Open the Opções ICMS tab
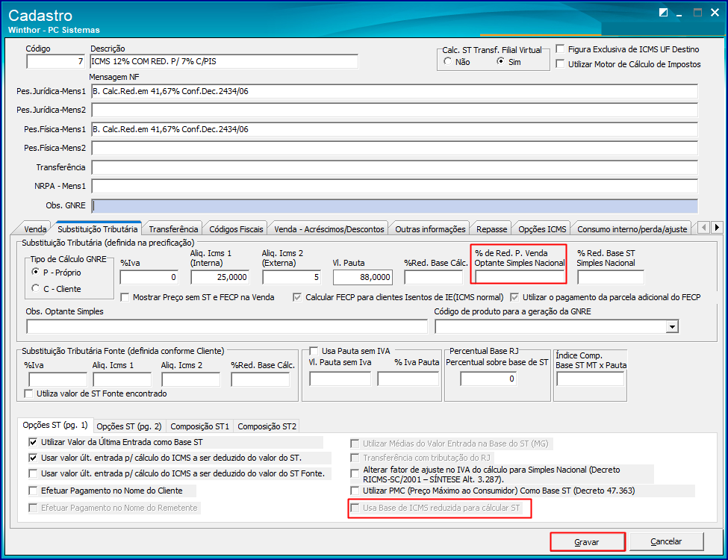Screen dimensions: 728x560 (x=542, y=229)
